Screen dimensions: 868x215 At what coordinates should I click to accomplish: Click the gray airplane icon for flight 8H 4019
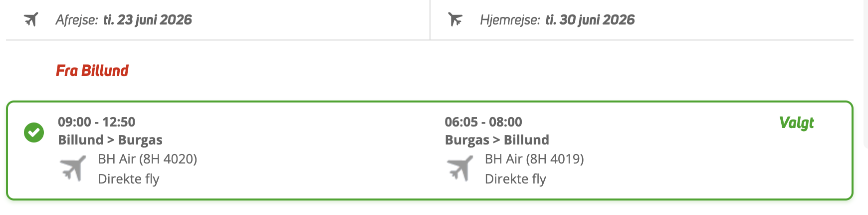pyautogui.click(x=459, y=168)
